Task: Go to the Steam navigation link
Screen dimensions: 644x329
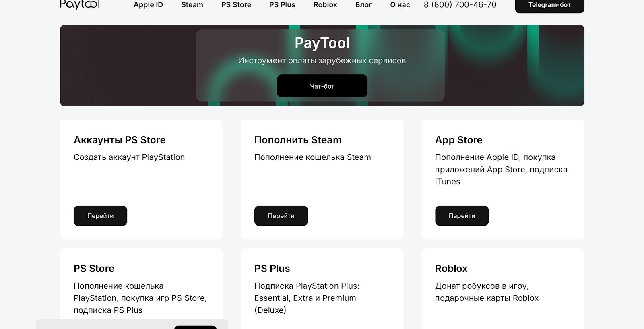Action: [x=192, y=5]
